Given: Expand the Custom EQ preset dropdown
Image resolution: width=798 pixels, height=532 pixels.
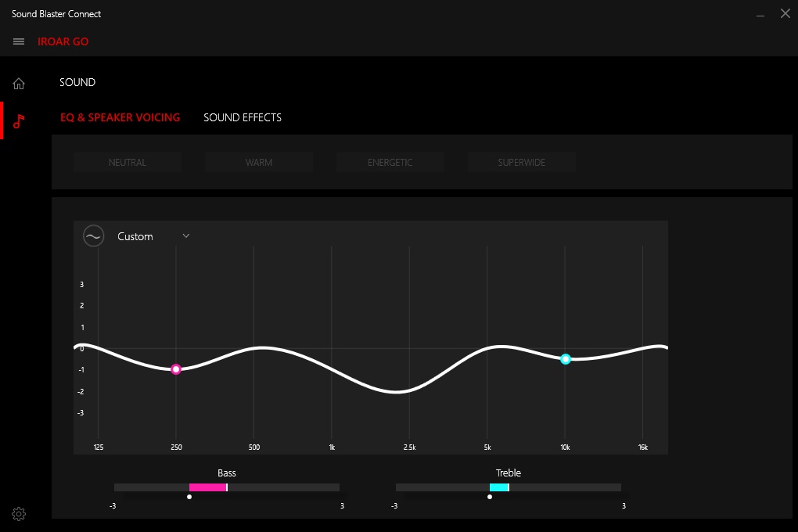Looking at the screenshot, I should [x=153, y=236].
